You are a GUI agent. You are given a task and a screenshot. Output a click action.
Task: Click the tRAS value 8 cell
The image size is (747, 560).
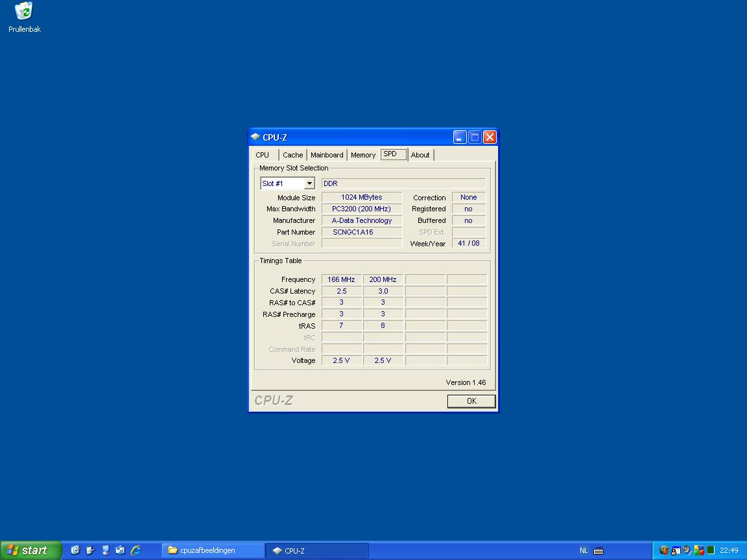(x=383, y=326)
